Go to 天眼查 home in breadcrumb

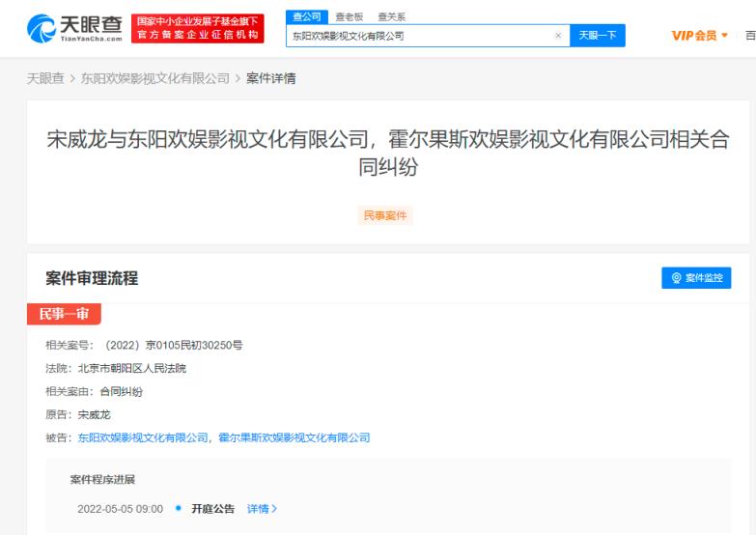coord(45,78)
